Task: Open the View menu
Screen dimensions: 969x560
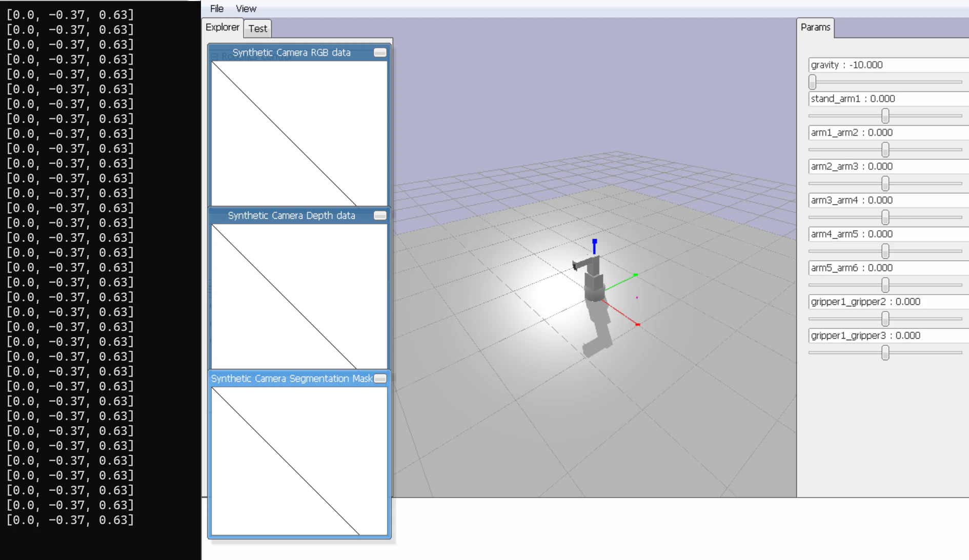Action: (246, 9)
